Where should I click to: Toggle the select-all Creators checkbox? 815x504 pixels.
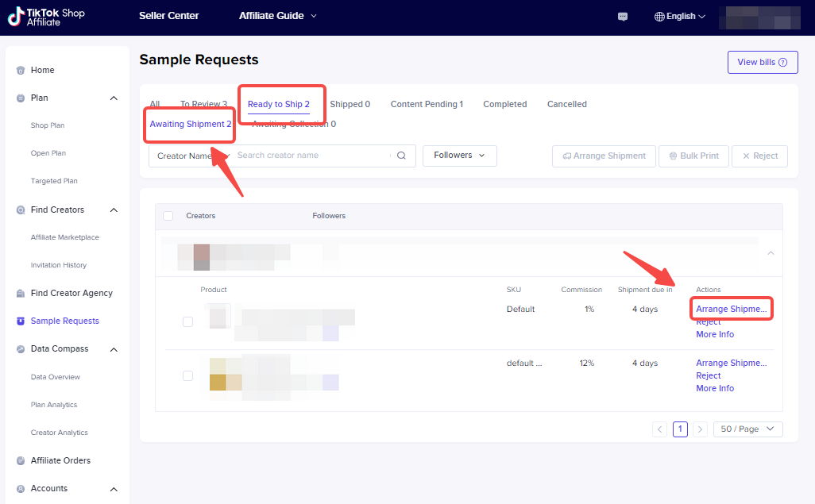pos(168,216)
